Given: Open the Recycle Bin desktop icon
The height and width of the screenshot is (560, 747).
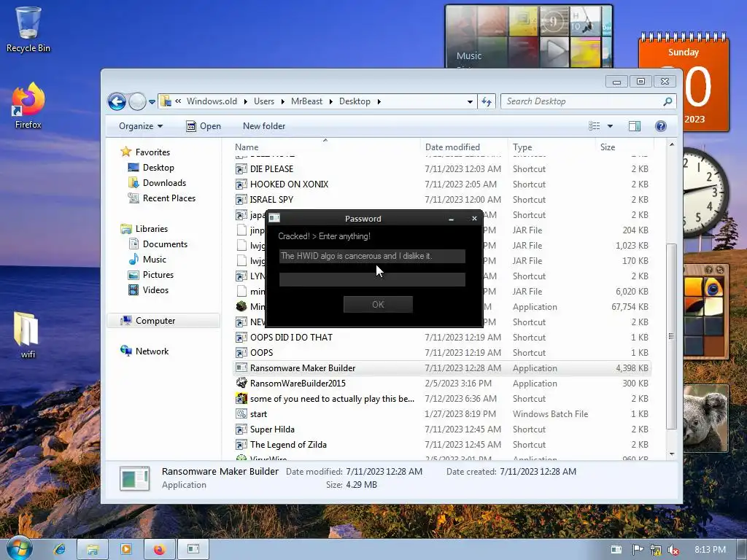Looking at the screenshot, I should (x=28, y=28).
